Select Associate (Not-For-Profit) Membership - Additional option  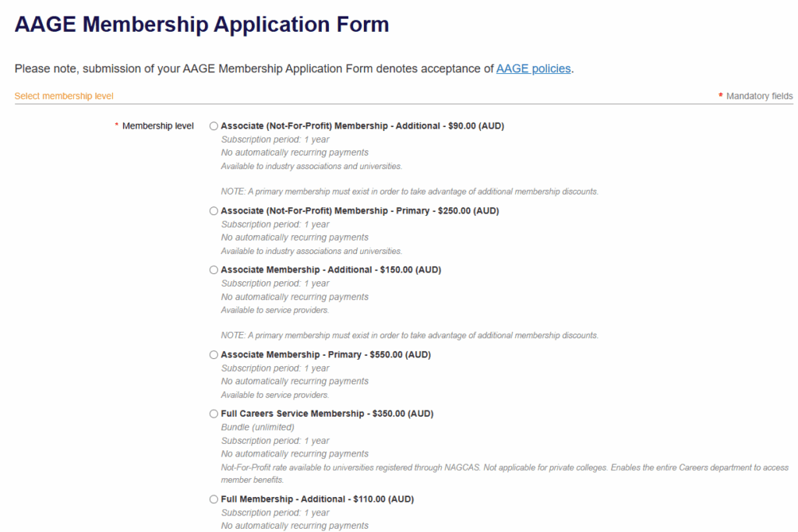[x=214, y=125]
